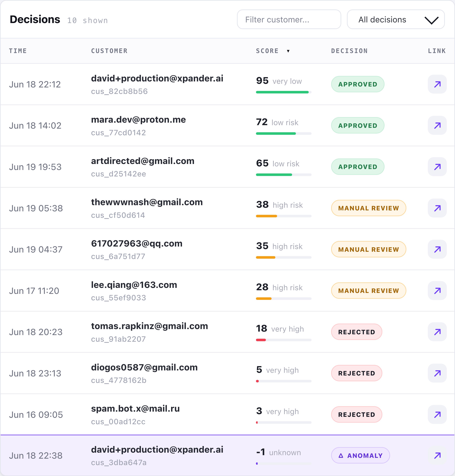Open link arrow for artdirected@gmail.com row

(437, 167)
